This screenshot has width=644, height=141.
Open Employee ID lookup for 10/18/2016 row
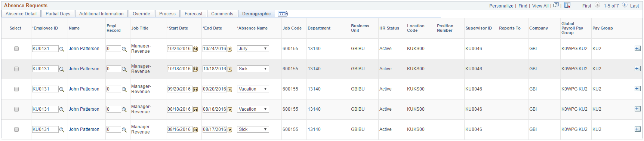[x=62, y=69]
